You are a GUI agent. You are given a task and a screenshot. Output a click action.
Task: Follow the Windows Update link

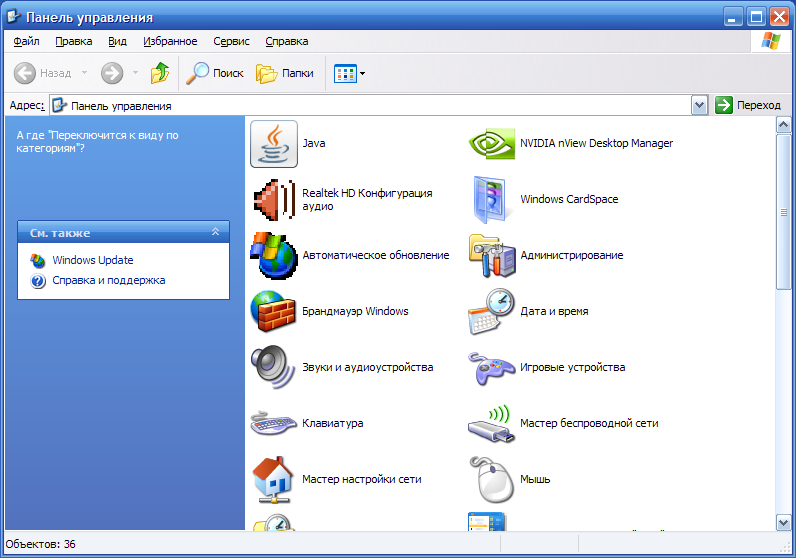click(x=93, y=260)
